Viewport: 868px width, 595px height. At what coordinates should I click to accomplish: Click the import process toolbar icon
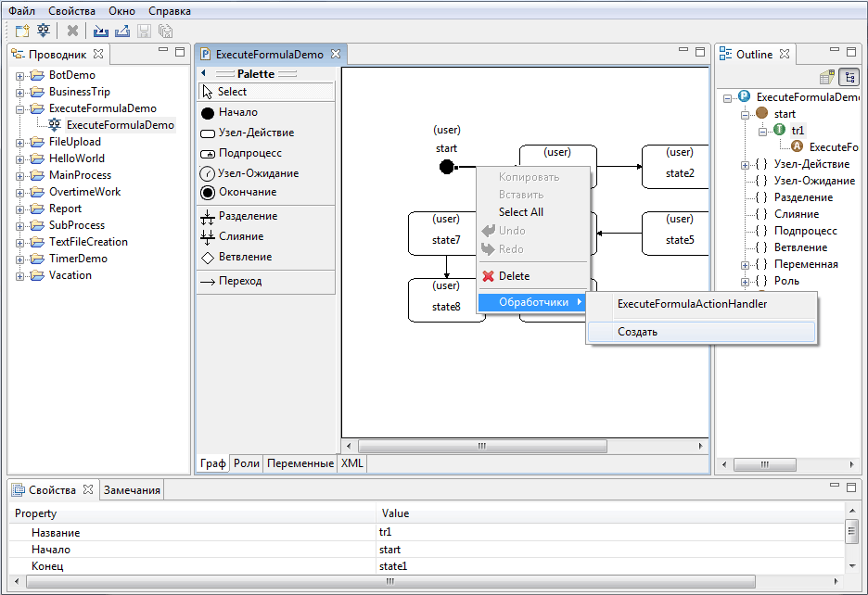100,31
